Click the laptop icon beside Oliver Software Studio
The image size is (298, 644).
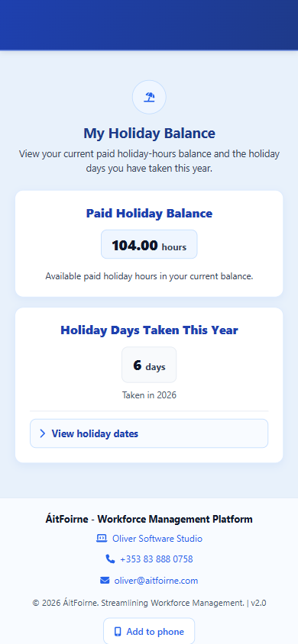[x=102, y=539]
